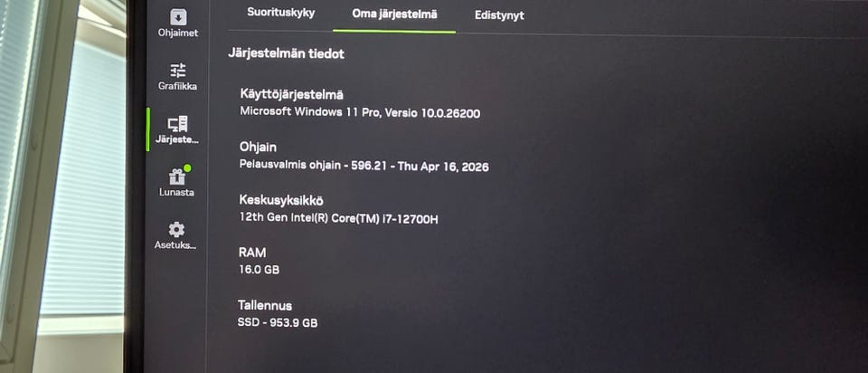Click the SSD 953.9 GB storage value
Image resolution: width=868 pixels, height=373 pixels.
(278, 322)
